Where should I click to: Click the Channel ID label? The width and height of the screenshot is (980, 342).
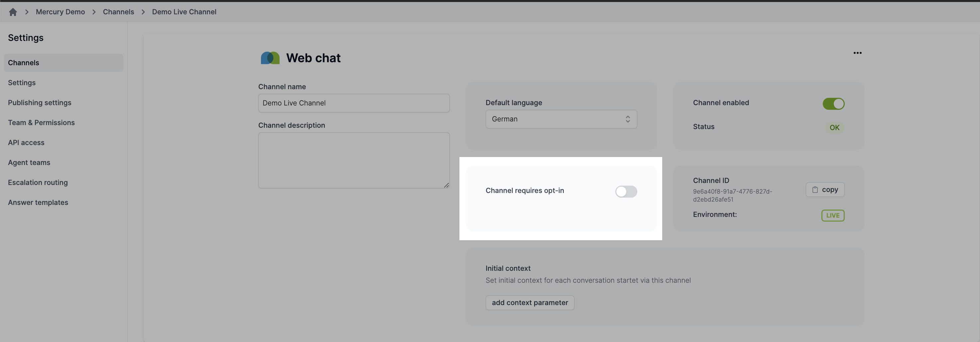711,181
